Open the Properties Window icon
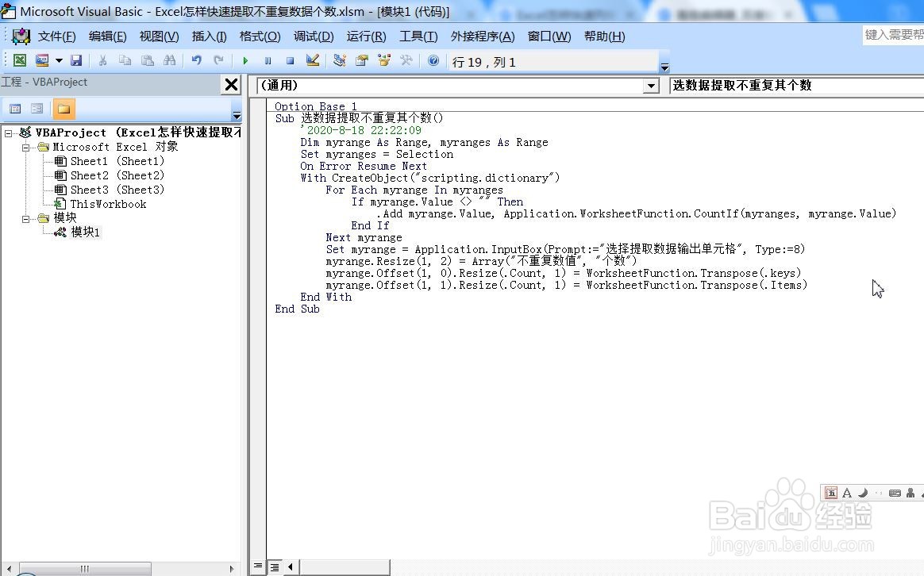Image resolution: width=924 pixels, height=576 pixels. (x=362, y=60)
